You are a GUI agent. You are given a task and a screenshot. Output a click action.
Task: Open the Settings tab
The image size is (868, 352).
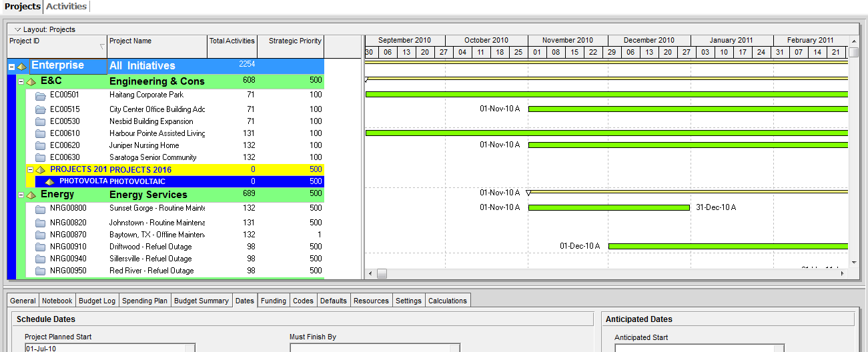point(408,301)
